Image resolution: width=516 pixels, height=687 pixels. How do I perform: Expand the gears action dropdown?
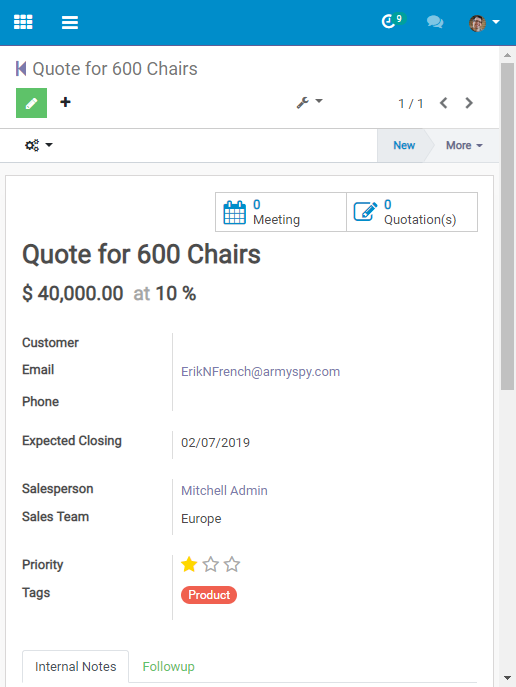(39, 145)
